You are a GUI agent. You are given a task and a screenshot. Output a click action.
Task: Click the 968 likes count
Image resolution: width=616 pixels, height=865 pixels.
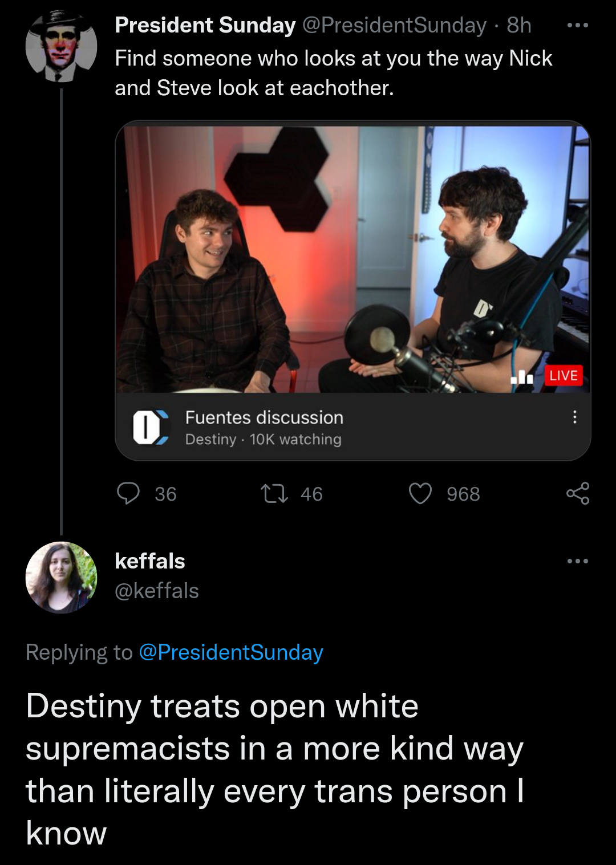pyautogui.click(x=463, y=494)
